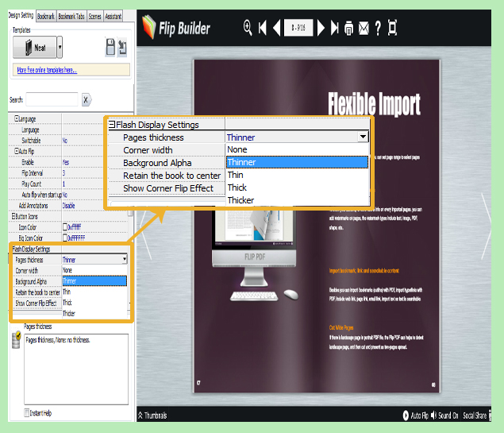Click the Neat template button
504x433 pixels.
click(x=35, y=48)
